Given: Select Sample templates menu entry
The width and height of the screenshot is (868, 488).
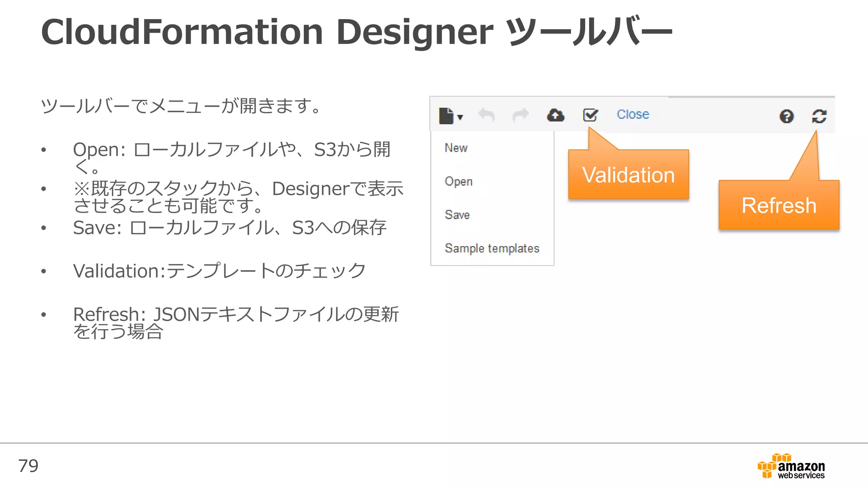Looking at the screenshot, I should tap(492, 249).
